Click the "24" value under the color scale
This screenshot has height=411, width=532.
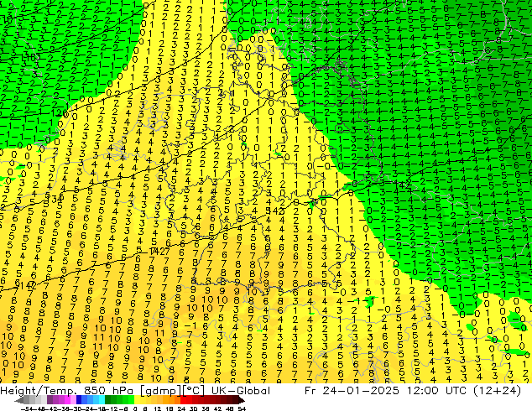(x=181, y=408)
